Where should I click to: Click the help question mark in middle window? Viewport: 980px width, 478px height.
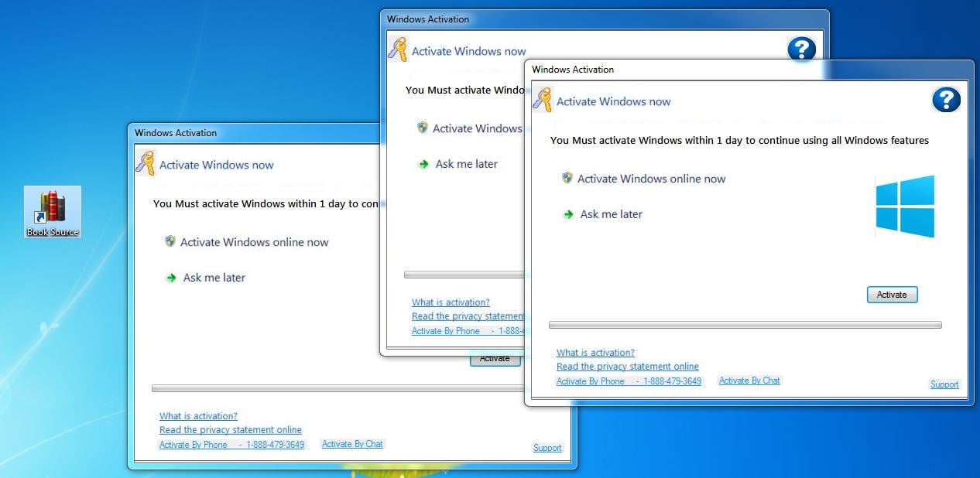click(802, 50)
